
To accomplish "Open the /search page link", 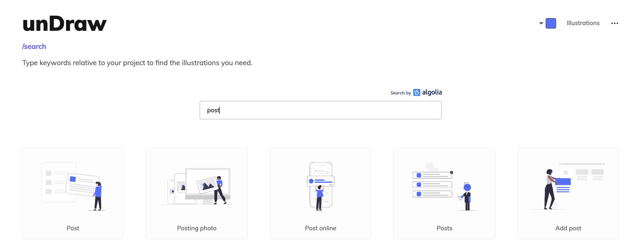I will point(34,46).
